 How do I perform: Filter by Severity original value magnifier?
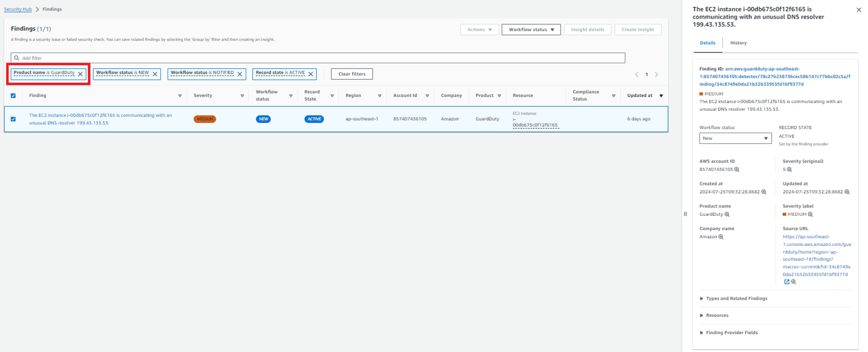789,169
